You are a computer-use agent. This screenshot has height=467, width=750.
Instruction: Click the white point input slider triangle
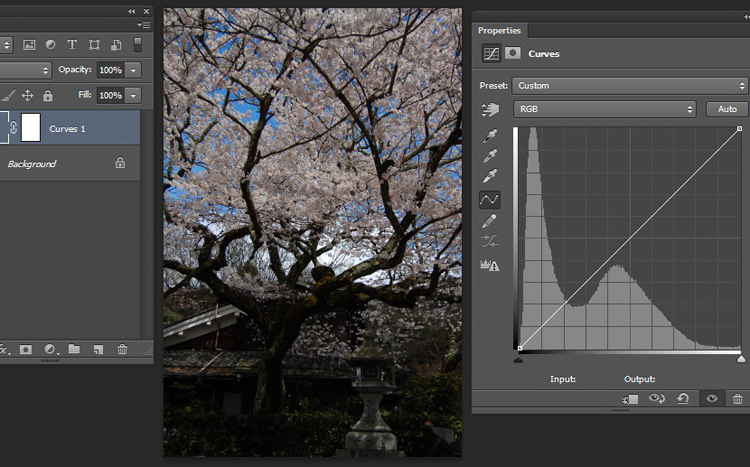(741, 359)
